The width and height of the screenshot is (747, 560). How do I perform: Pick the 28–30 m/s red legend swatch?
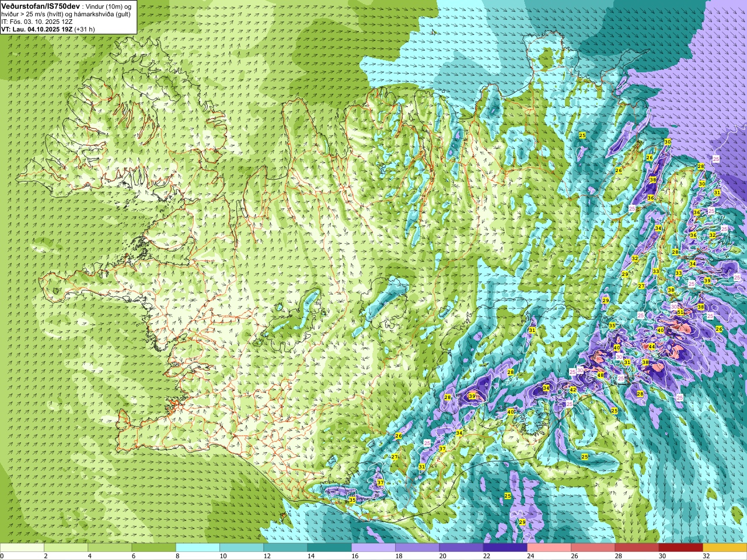coord(637,548)
